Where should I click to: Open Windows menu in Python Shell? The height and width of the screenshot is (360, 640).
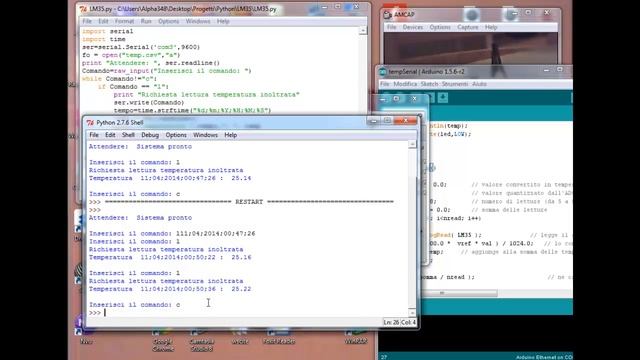coord(205,135)
